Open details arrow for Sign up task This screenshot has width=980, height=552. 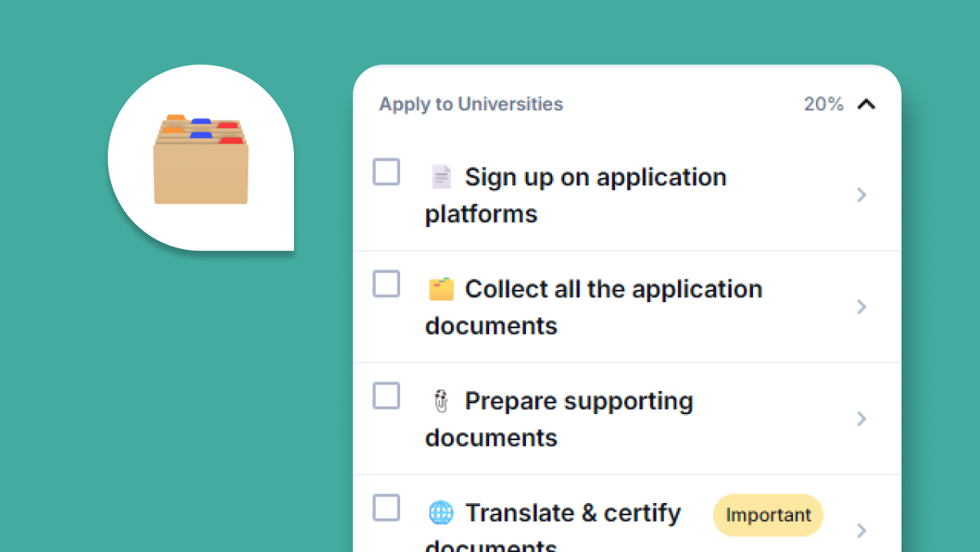[x=861, y=194]
